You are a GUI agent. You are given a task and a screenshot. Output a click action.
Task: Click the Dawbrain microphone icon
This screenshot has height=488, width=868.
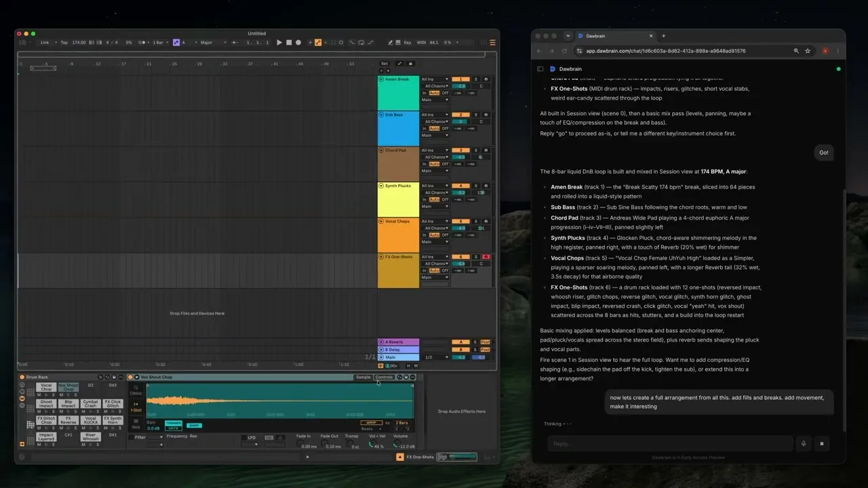tap(804, 444)
